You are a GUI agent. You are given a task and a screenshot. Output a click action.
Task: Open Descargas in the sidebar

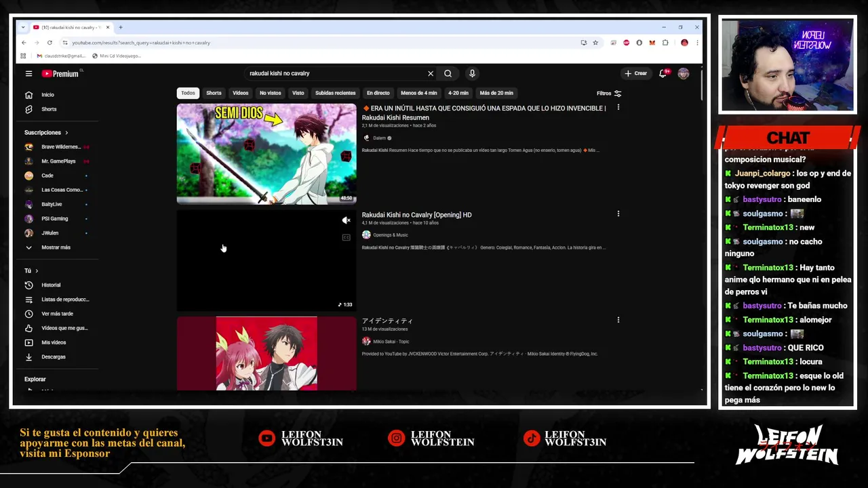54,357
